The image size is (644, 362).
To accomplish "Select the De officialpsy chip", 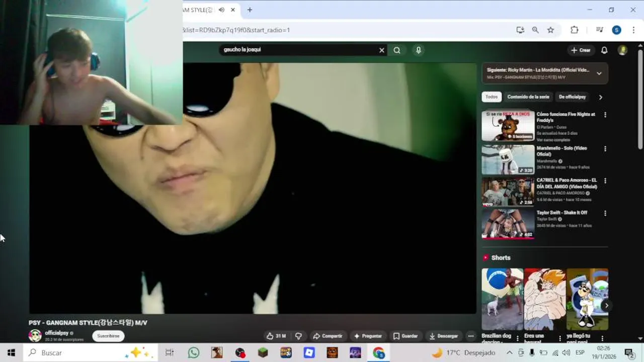I will (x=572, y=97).
